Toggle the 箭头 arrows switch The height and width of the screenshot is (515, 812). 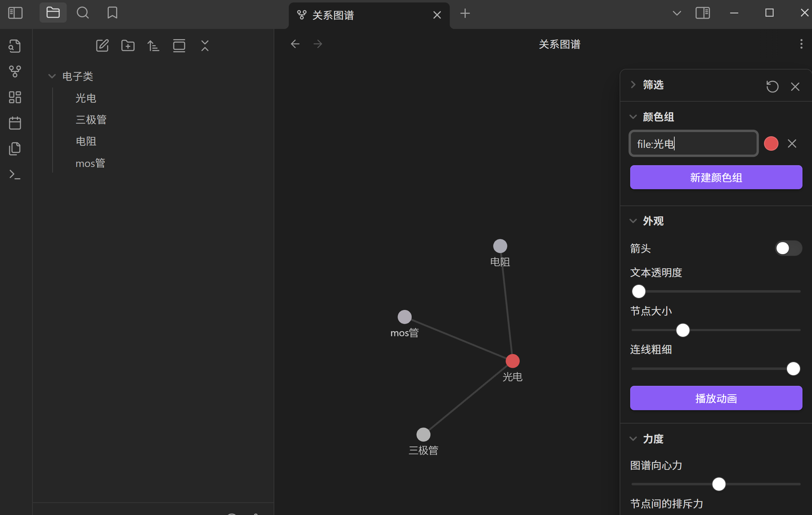click(x=788, y=248)
